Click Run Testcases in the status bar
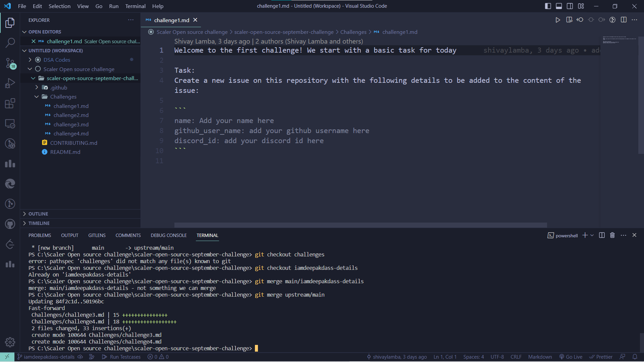The height and width of the screenshot is (362, 644). (121, 357)
